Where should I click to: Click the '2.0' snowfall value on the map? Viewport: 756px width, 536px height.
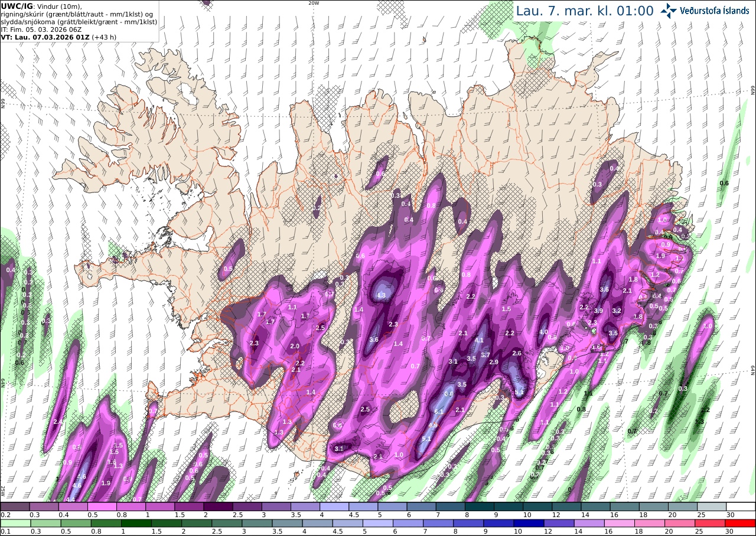[x=295, y=347]
